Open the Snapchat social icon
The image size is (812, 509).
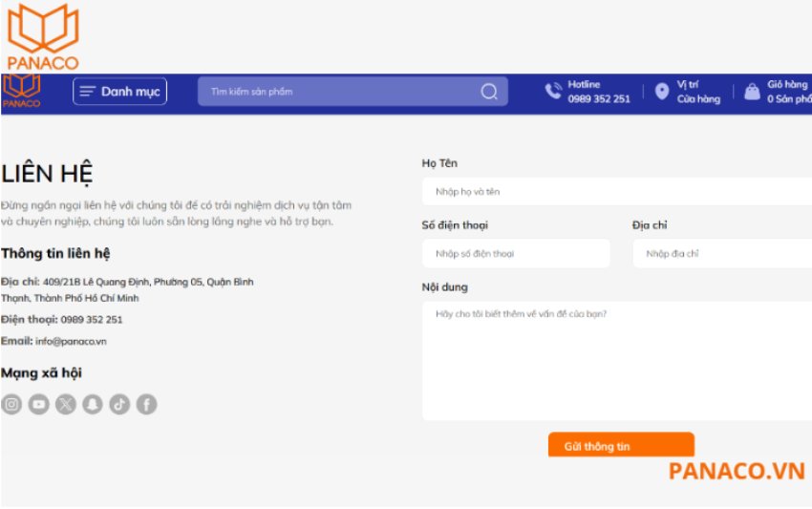pyautogui.click(x=92, y=405)
